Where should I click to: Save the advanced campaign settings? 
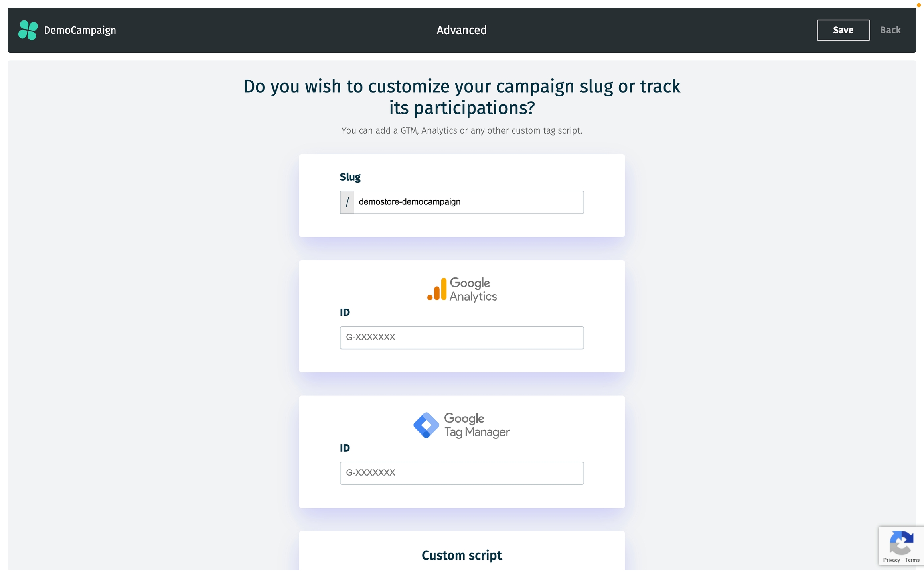(x=843, y=30)
